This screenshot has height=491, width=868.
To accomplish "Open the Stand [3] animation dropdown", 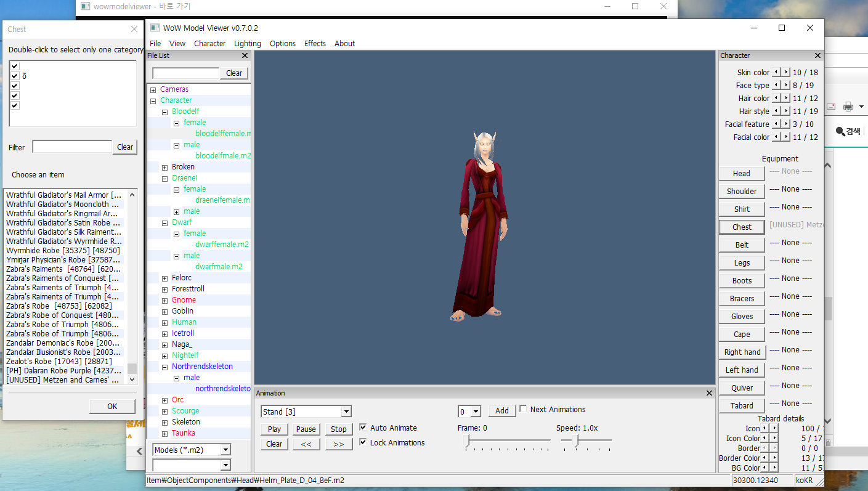I will (x=346, y=412).
